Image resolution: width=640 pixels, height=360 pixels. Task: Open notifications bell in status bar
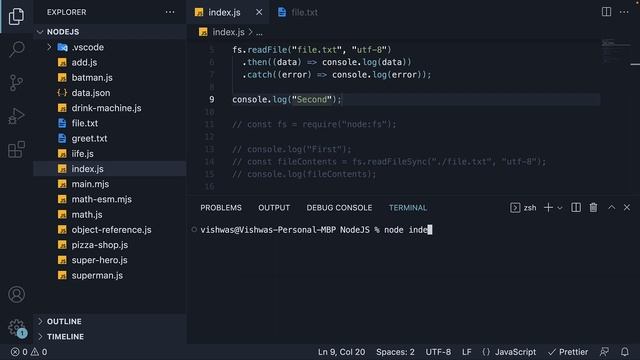[625, 352]
